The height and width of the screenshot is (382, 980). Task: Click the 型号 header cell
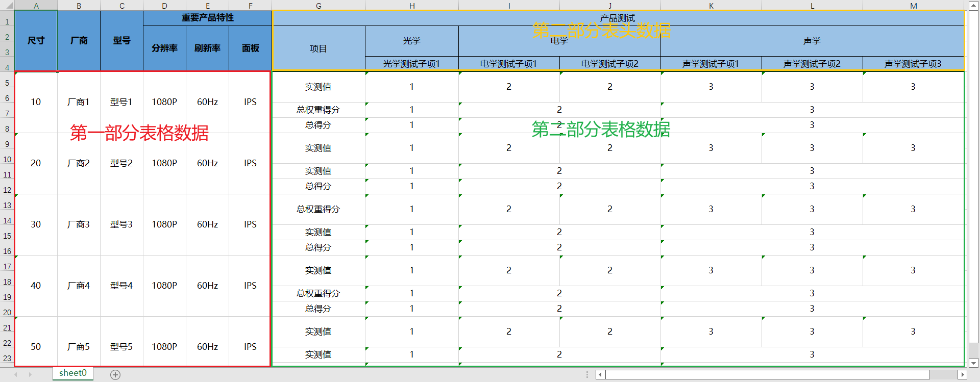(121, 40)
